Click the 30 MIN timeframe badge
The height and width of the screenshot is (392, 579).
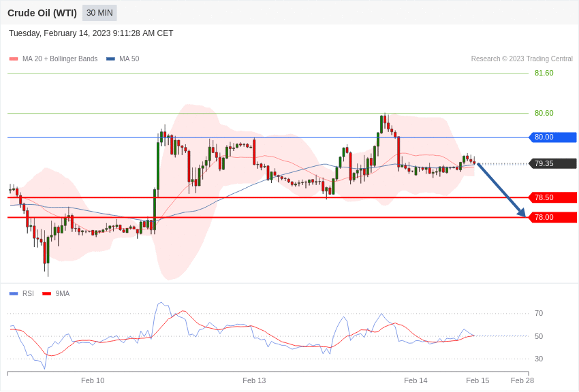point(99,13)
